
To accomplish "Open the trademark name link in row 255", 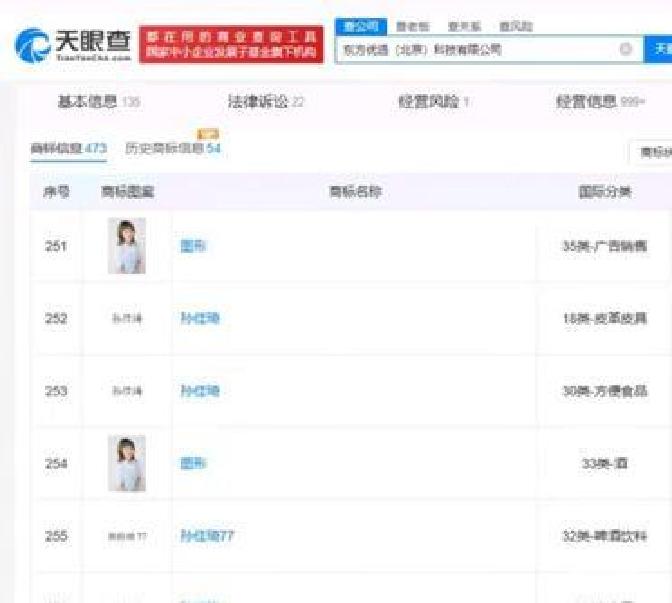I will 207,536.
